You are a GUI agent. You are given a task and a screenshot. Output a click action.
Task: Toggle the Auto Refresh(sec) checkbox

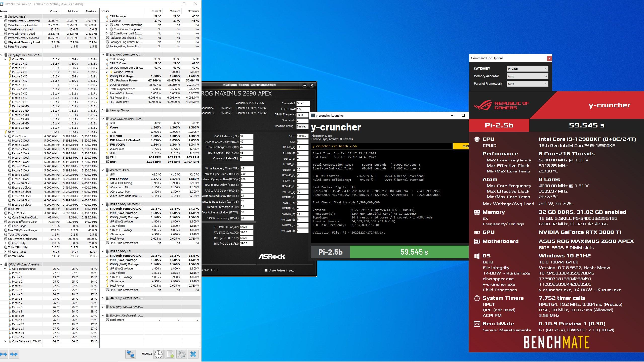266,270
